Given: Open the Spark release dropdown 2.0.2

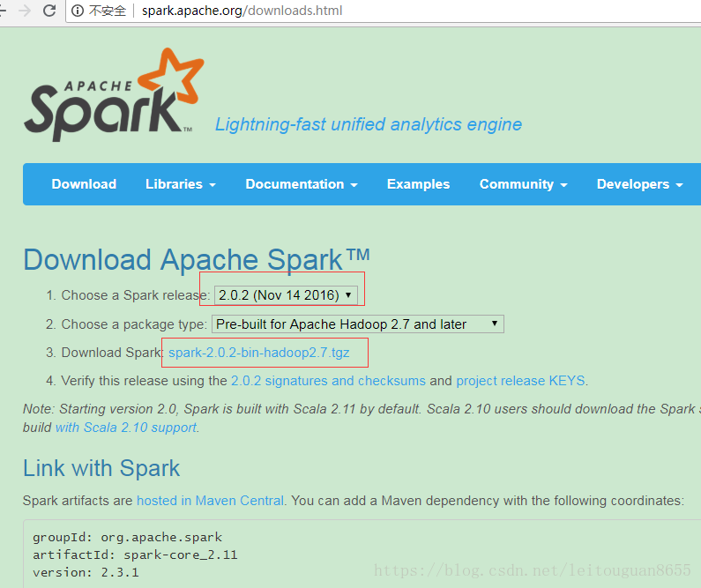Looking at the screenshot, I should pos(286,295).
